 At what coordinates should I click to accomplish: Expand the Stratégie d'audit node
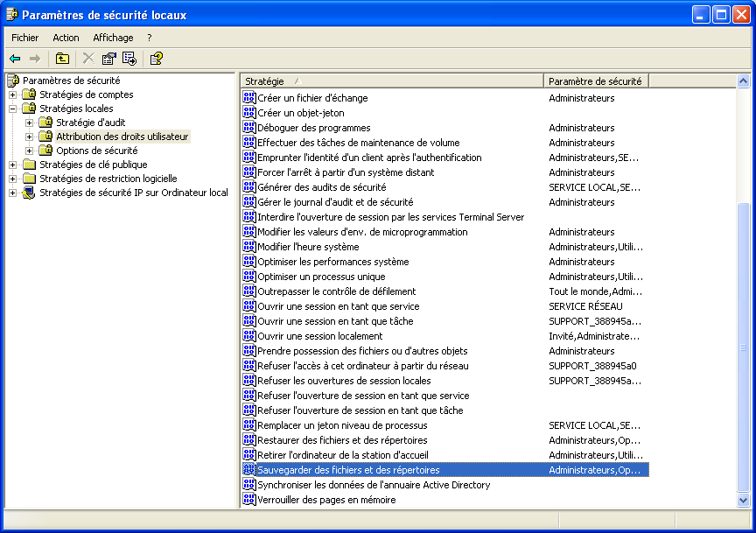(29, 123)
